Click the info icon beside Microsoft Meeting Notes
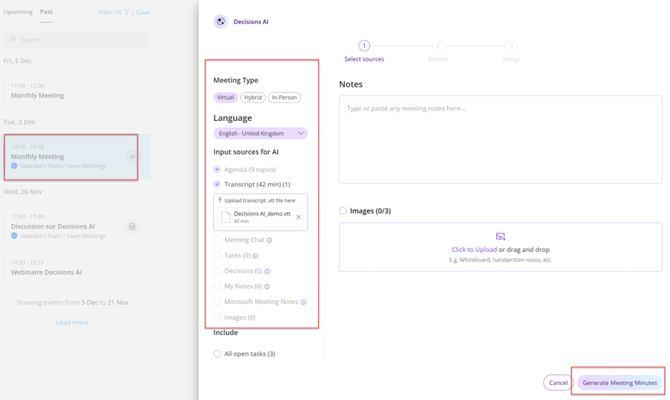The width and height of the screenshot is (670, 400). (x=304, y=302)
